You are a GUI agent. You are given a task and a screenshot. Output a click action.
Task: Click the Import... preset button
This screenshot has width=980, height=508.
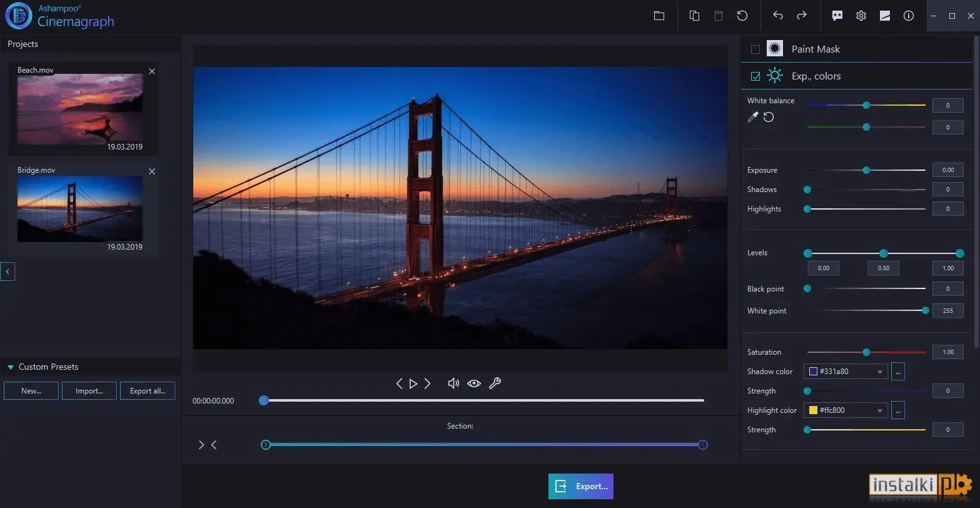click(89, 391)
